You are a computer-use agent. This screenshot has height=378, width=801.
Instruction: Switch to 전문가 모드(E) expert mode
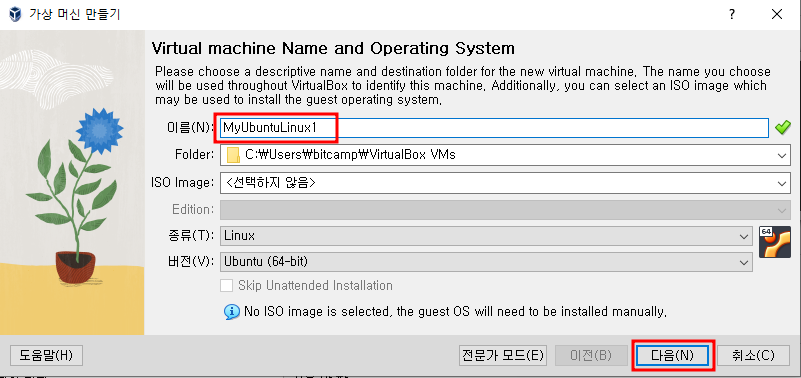[502, 355]
